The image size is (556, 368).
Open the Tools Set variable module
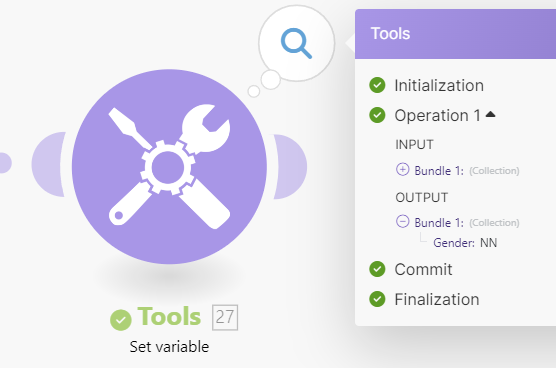[169, 167]
